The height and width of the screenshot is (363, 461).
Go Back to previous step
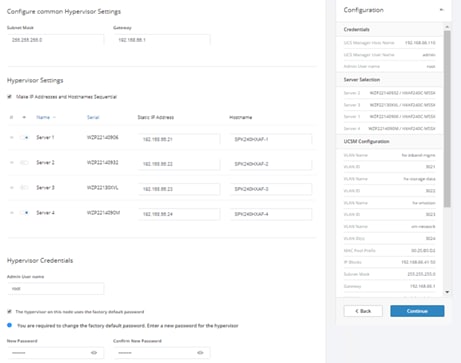tap(363, 311)
